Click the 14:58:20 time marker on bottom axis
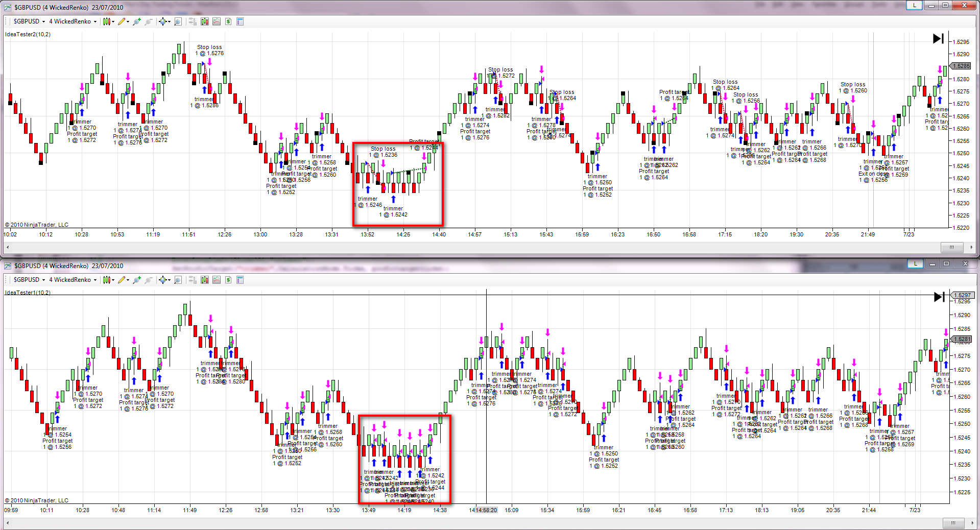This screenshot has width=980, height=530. coord(486,510)
